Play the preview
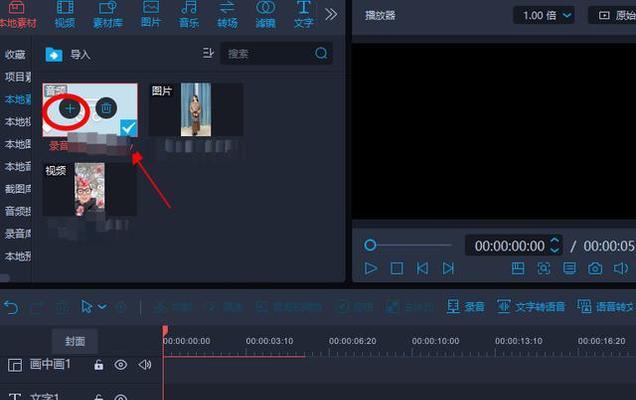The height and width of the screenshot is (400, 636). point(371,269)
